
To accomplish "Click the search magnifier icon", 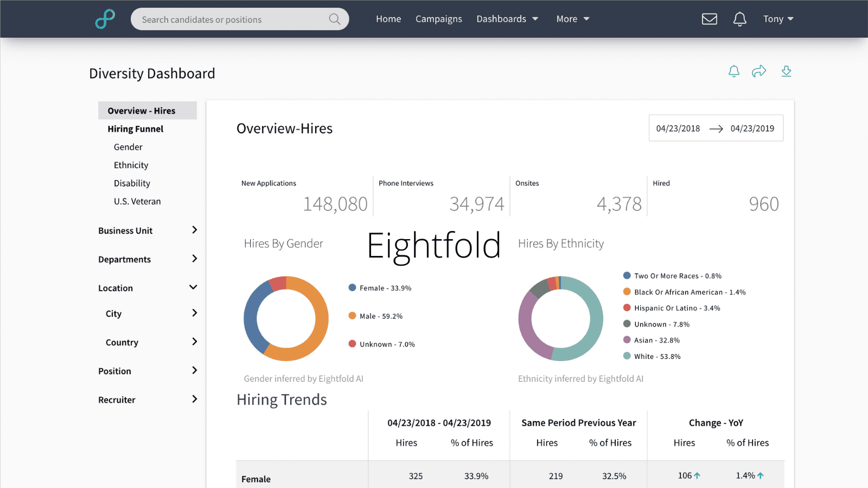I will pyautogui.click(x=335, y=19).
